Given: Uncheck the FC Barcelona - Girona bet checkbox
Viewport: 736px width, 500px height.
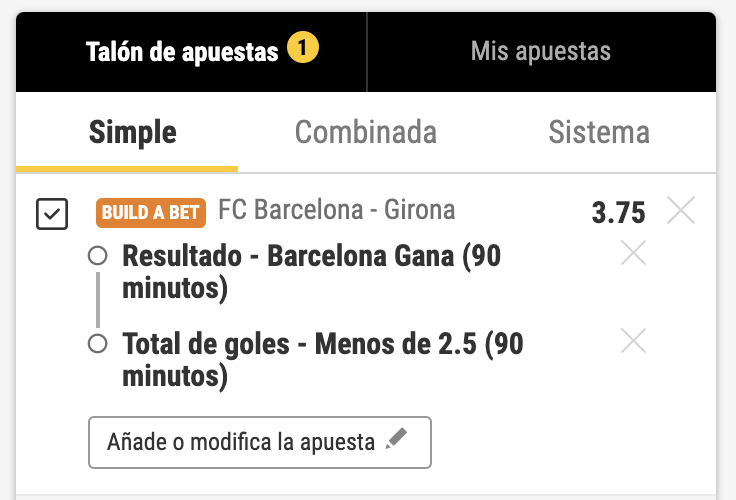Looking at the screenshot, I should click(52, 214).
